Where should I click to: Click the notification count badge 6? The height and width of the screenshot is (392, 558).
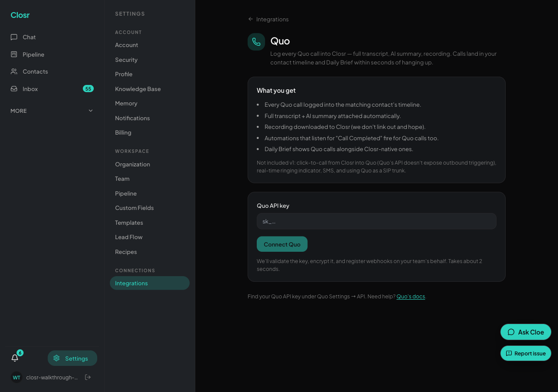coord(20,353)
